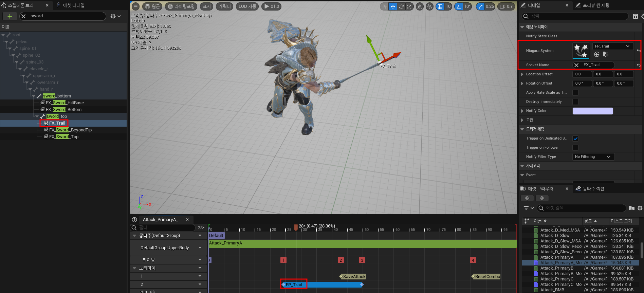Open timeline help question icon

[134, 220]
